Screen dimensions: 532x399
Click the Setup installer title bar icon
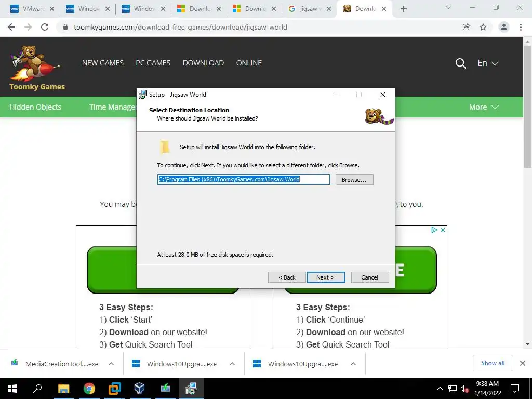[x=143, y=95]
